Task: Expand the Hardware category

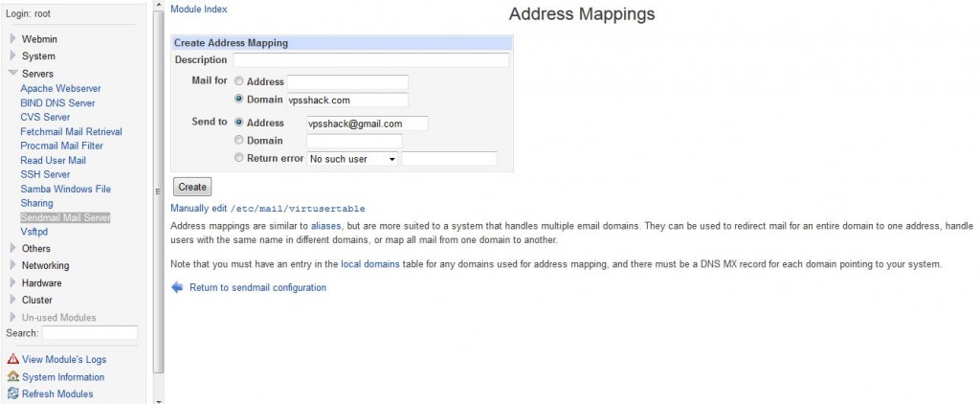Action: point(13,282)
